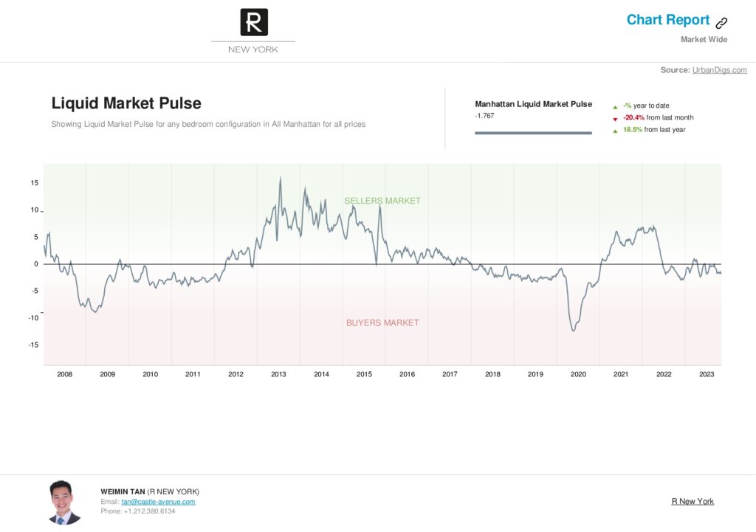Image resolution: width=756 pixels, height=532 pixels.
Task: Open the UrbanDigs.com source link
Action: click(x=719, y=70)
